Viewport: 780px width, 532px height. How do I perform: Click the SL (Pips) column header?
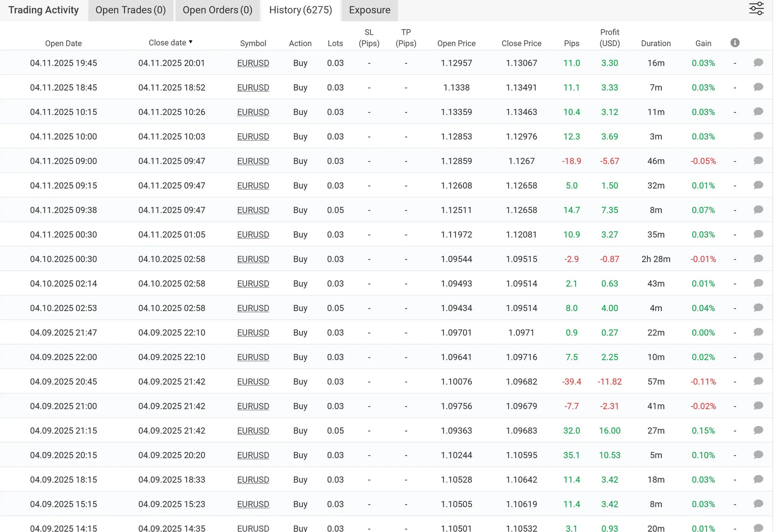point(369,38)
